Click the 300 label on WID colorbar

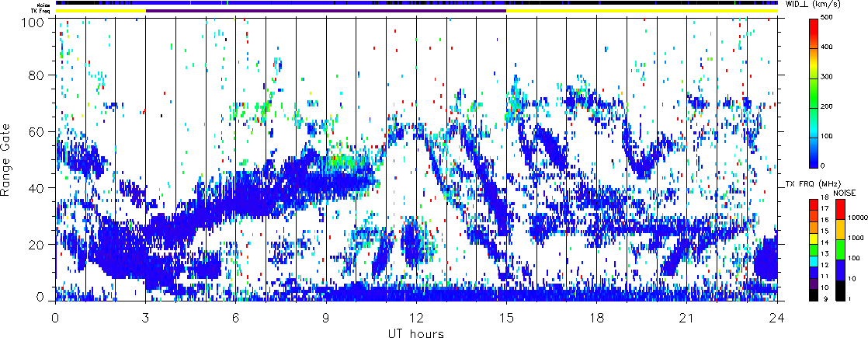pos(828,76)
